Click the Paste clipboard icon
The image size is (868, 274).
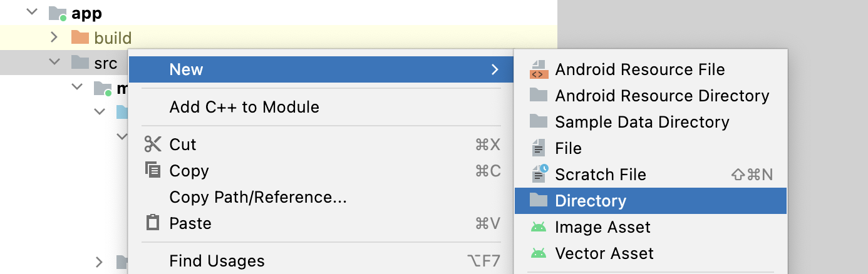click(153, 223)
